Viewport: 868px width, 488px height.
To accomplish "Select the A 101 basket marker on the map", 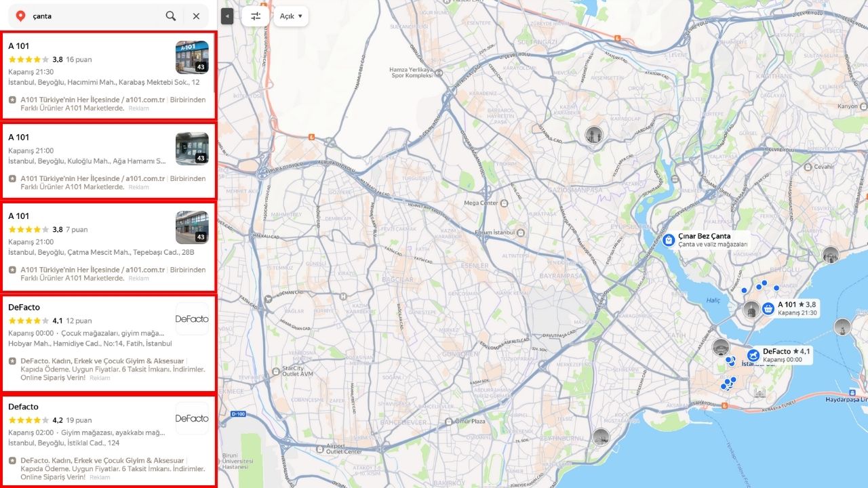I will (x=768, y=309).
